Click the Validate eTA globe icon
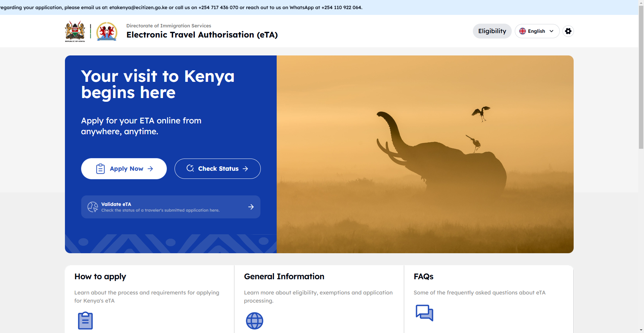This screenshot has width=644, height=333. tap(93, 207)
